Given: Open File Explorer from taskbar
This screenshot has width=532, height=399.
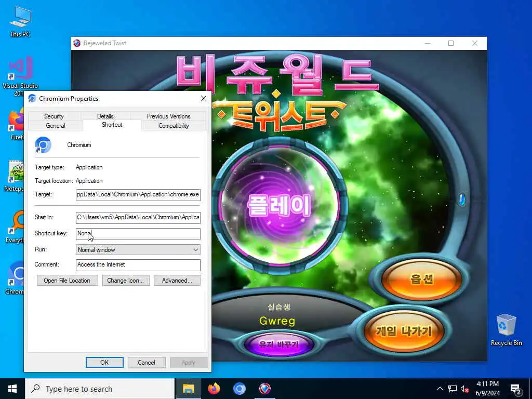Looking at the screenshot, I should point(188,389).
